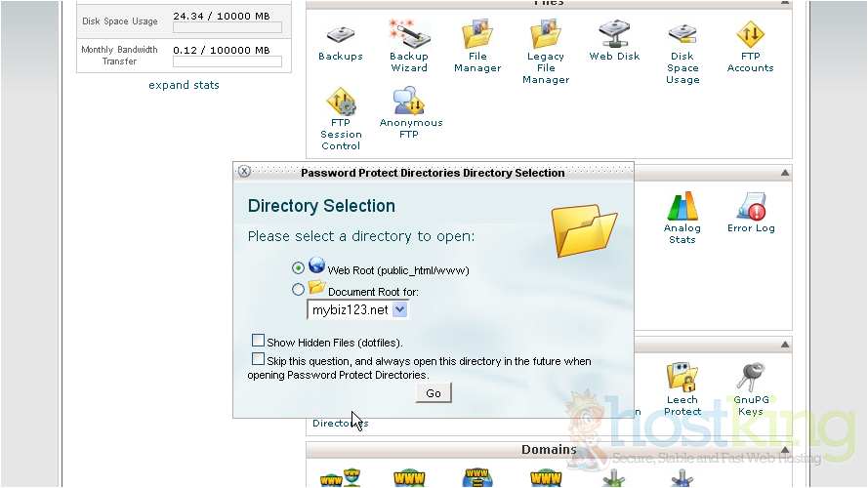Open the Web Disk tool
The image size is (868, 488).
point(614,43)
